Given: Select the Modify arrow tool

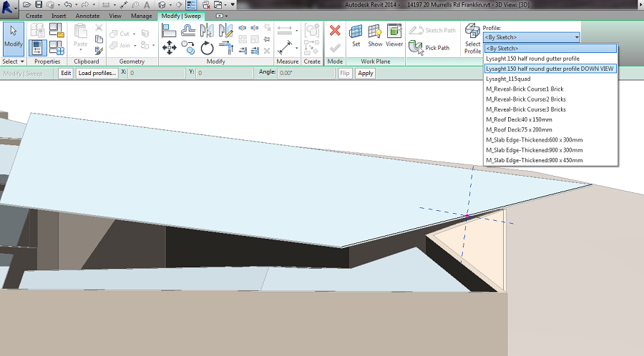Looking at the screenshot, I should (x=13, y=39).
